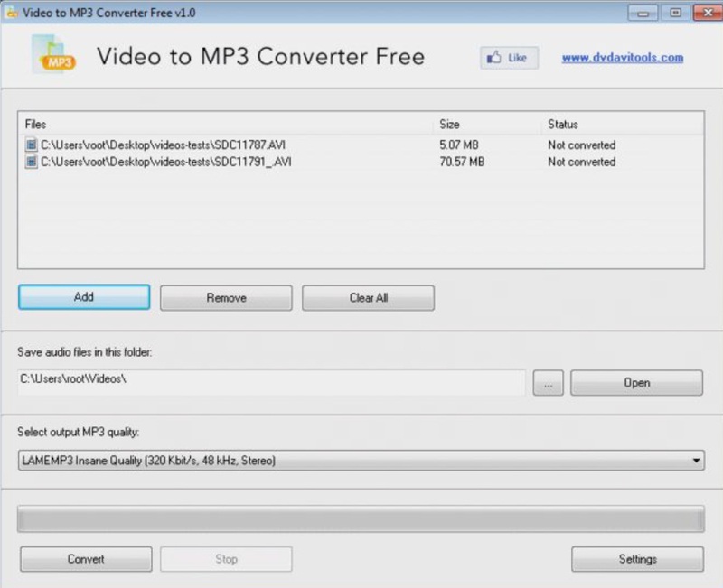Open the output folder
The image size is (723, 588).
coord(636,382)
